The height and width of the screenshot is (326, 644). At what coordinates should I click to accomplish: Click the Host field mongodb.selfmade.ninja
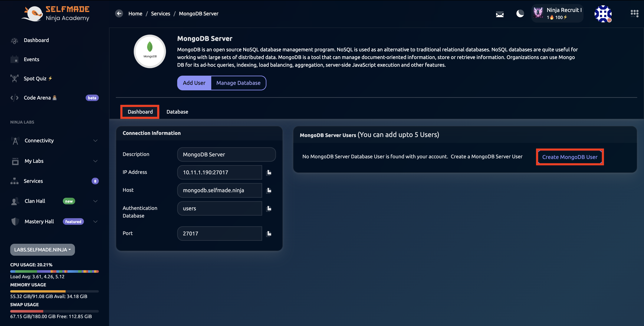(220, 190)
